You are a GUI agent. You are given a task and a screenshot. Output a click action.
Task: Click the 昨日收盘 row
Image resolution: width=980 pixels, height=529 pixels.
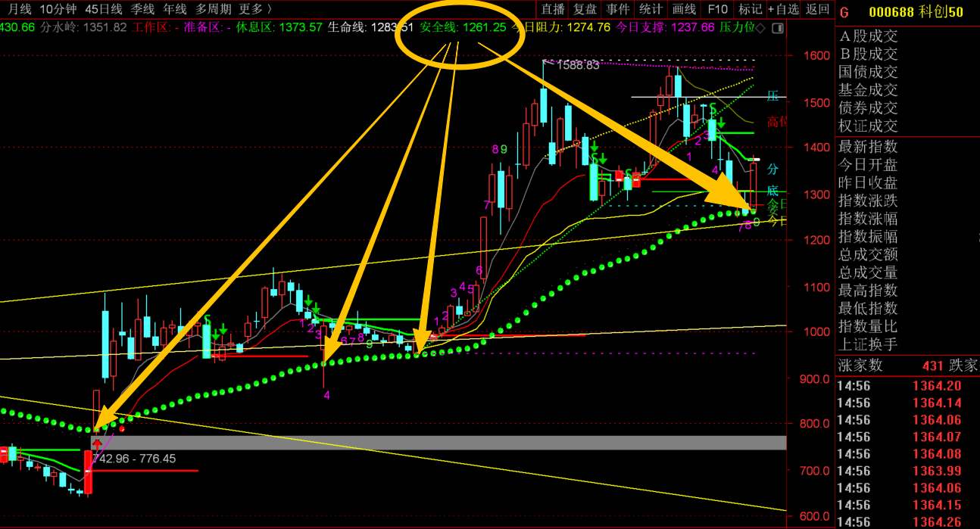pyautogui.click(x=868, y=183)
